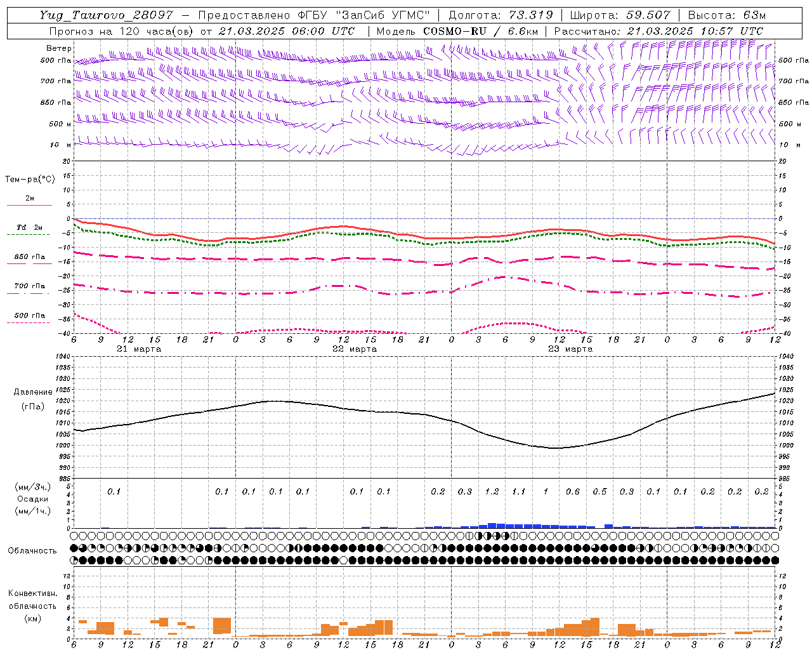Click the 1.2 precipitation value
812x650 pixels.
[492, 492]
